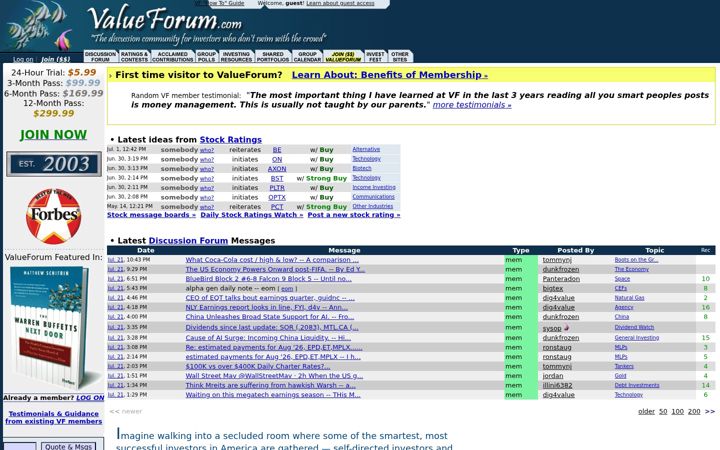
Task: Click the fish school logo image
Action: [x=39, y=26]
